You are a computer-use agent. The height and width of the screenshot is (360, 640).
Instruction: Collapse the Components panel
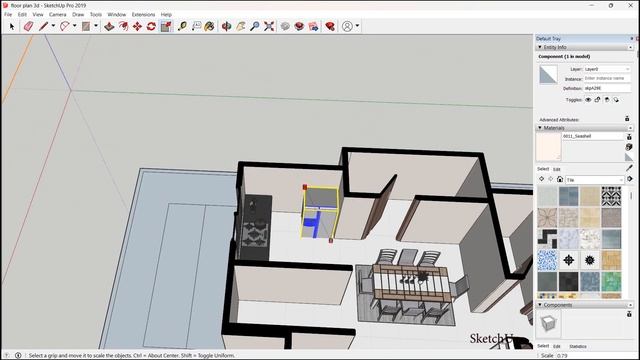tap(540, 305)
